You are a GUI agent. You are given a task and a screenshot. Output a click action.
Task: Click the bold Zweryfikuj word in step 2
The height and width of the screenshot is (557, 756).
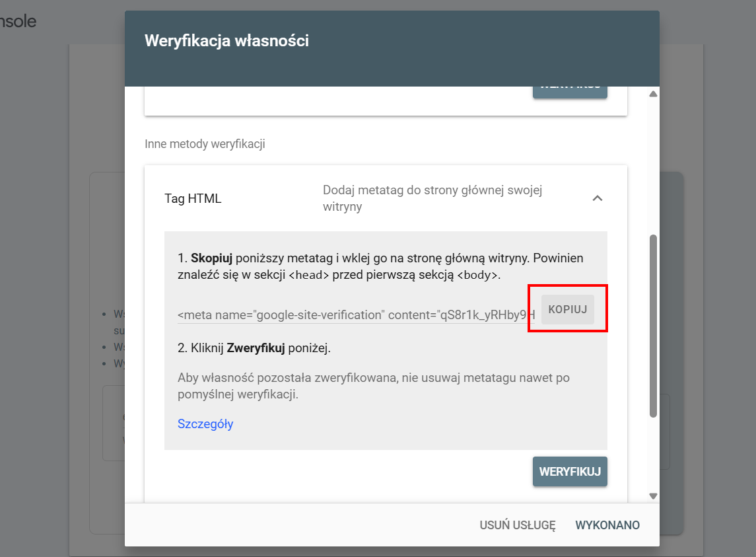[x=256, y=348]
